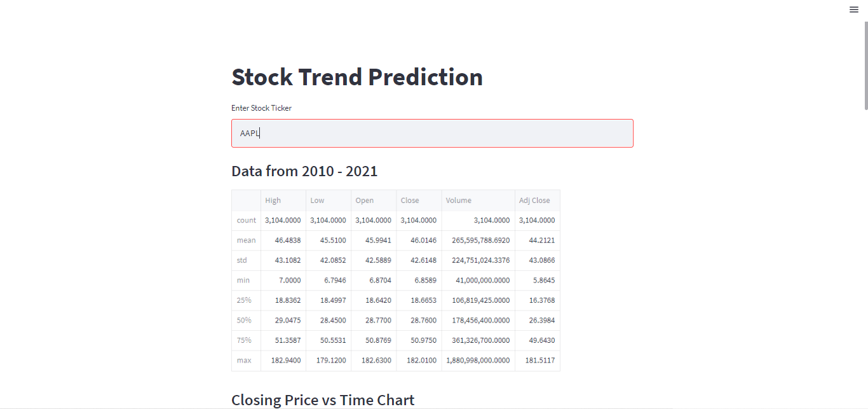The height and width of the screenshot is (409, 868).
Task: Click the High column header
Action: point(273,200)
